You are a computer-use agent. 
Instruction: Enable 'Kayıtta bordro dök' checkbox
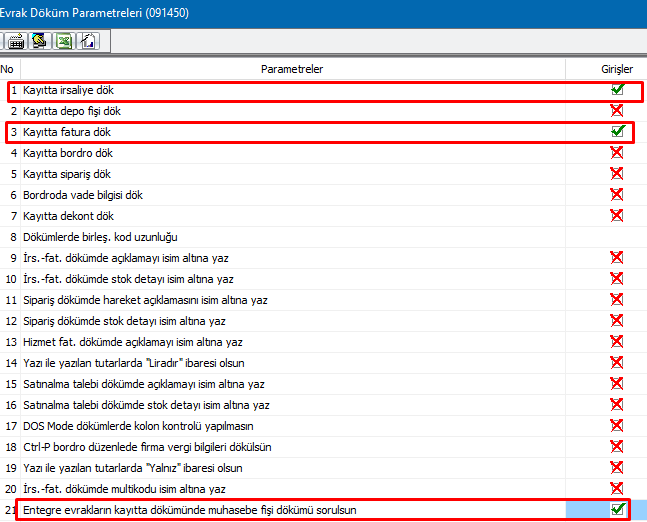coord(617,153)
